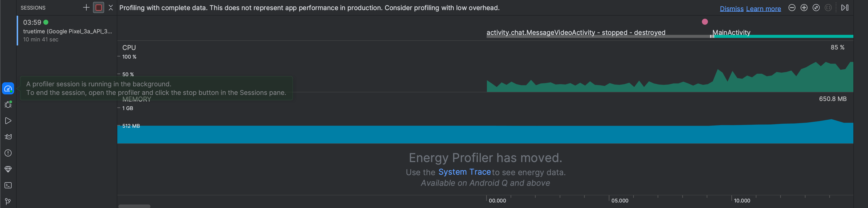Start a new profiler session
The image size is (868, 208).
pos(86,7)
